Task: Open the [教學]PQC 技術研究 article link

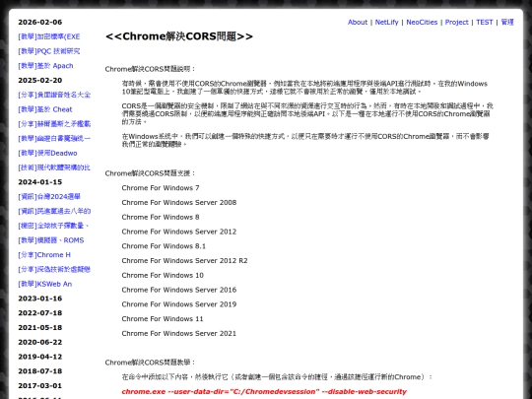Action: pyautogui.click(x=49, y=51)
